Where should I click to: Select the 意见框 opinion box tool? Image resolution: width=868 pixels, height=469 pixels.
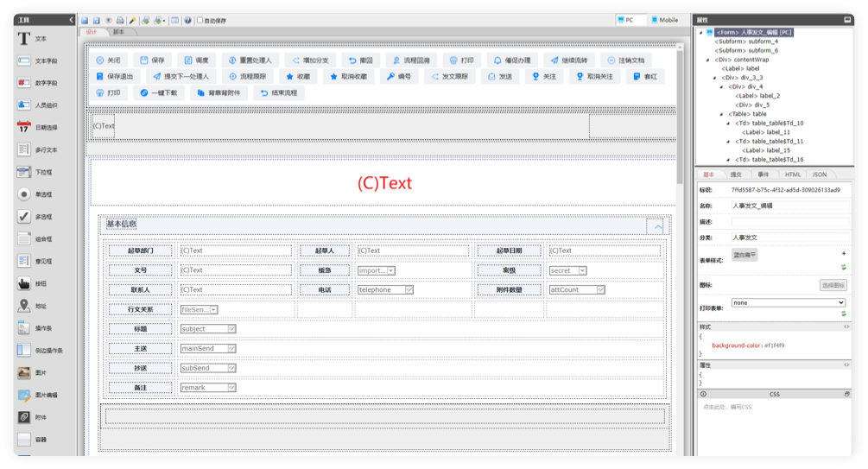pos(35,262)
